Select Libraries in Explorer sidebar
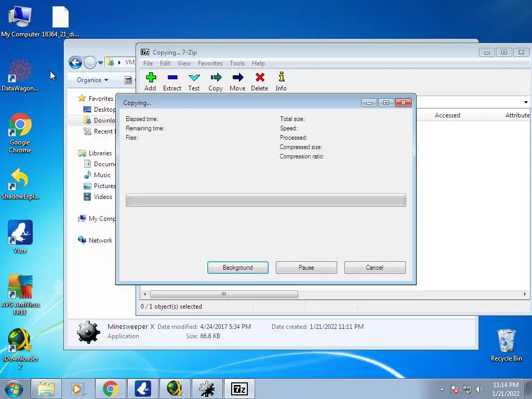 coord(95,153)
